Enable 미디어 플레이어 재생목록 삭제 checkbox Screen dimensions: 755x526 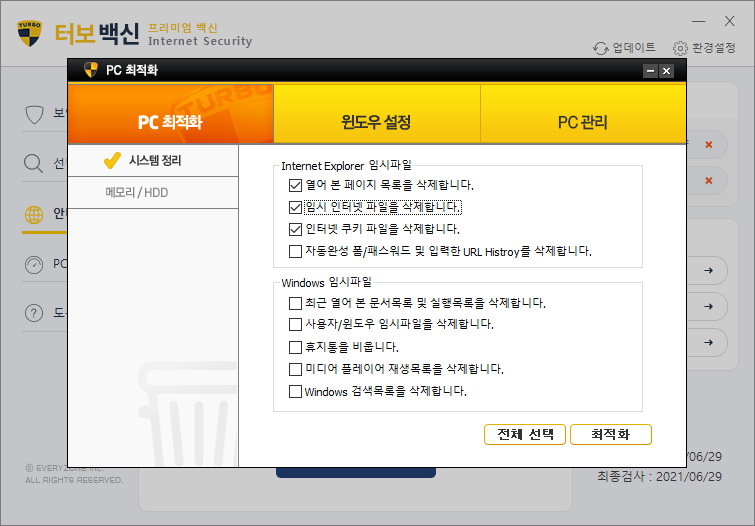(295, 369)
